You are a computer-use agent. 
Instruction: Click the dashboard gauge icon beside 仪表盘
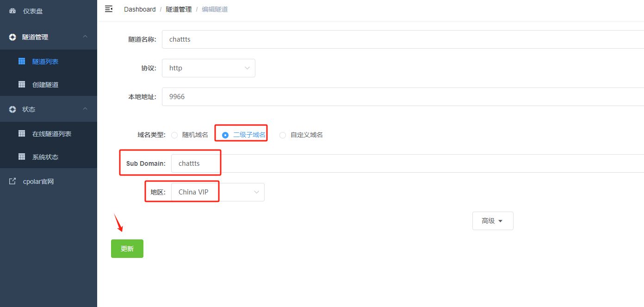coord(12,11)
